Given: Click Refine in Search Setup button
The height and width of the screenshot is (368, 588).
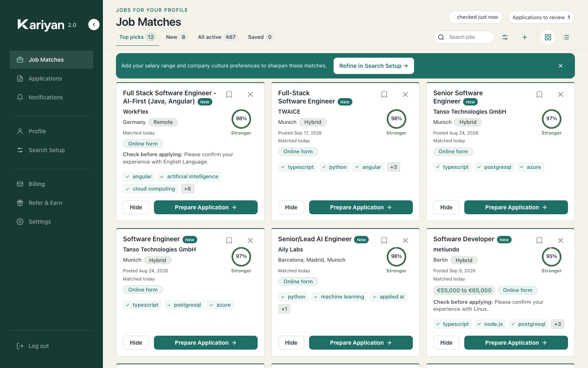Looking at the screenshot, I should click(x=374, y=66).
